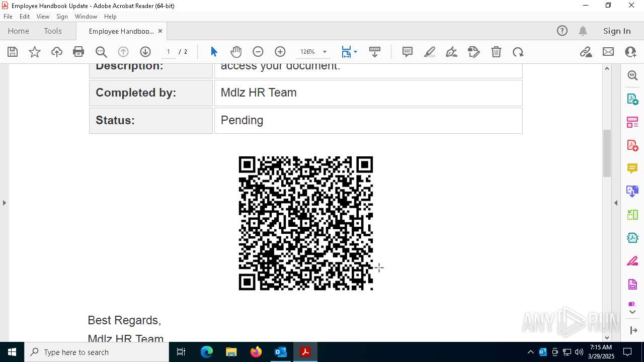
Task: Close the Employee Handbook tab
Action: click(160, 31)
